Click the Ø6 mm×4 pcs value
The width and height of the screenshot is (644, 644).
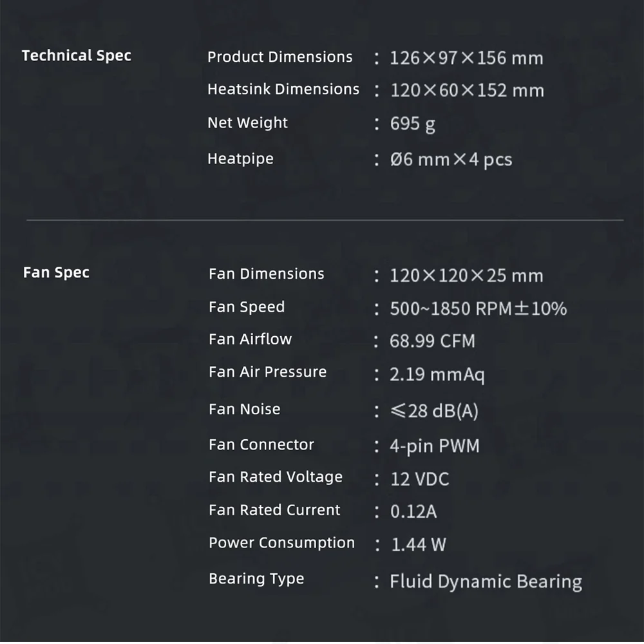tap(451, 160)
